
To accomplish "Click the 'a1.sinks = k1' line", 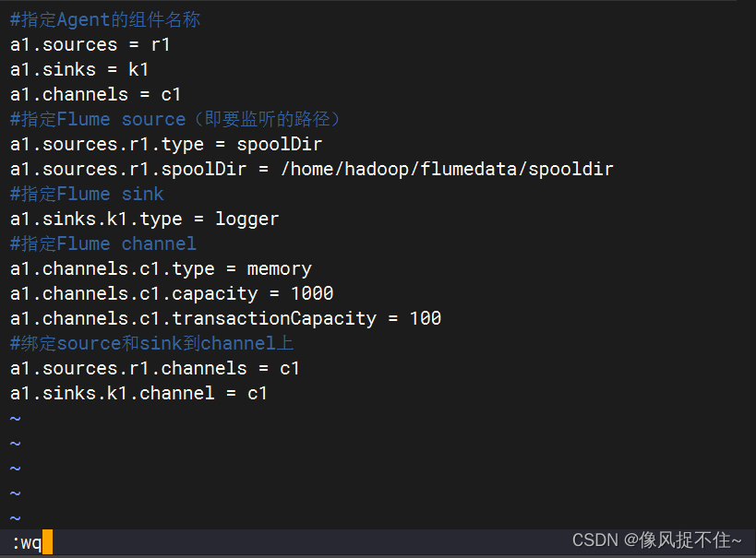I will (79, 70).
